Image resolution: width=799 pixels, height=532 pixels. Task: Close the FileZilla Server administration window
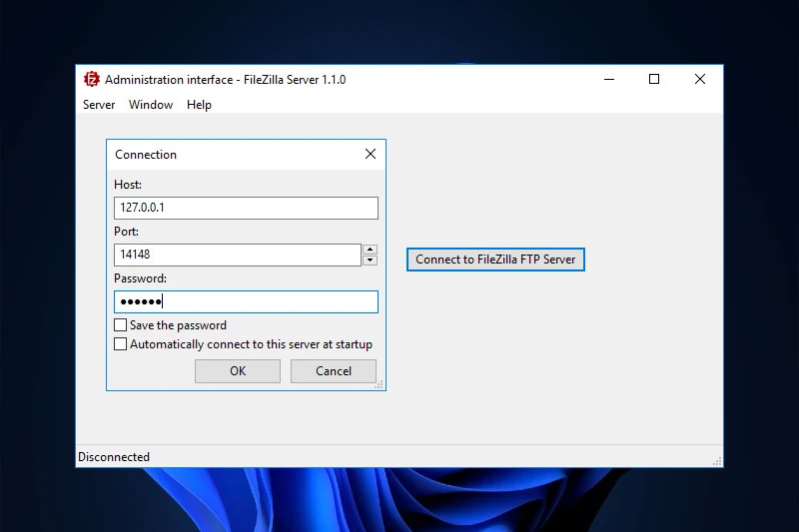[700, 79]
